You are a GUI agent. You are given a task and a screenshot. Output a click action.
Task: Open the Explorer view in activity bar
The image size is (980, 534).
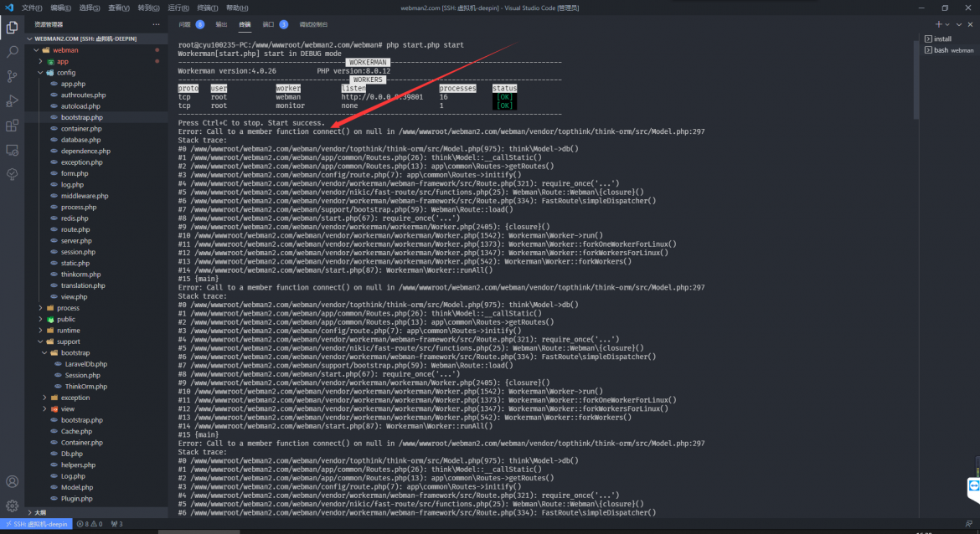12,28
